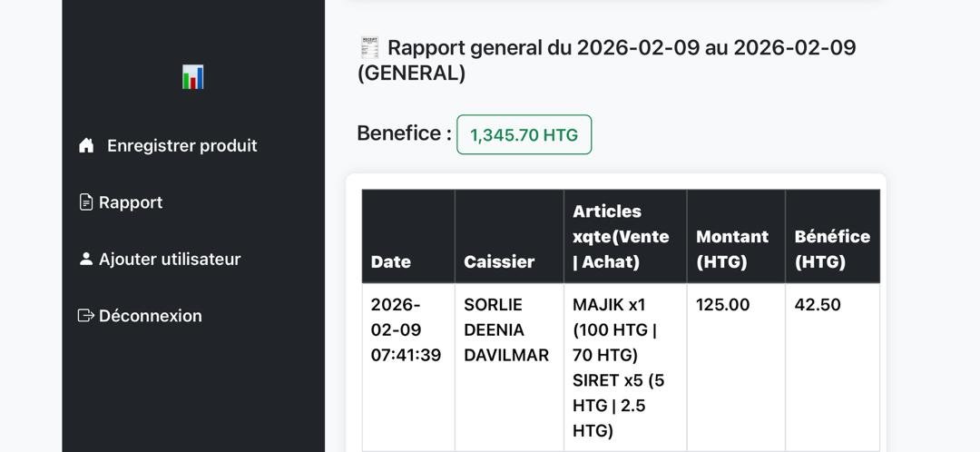Click the home icon beside Enregistrer produit
The height and width of the screenshot is (452, 980).
pyautogui.click(x=86, y=145)
